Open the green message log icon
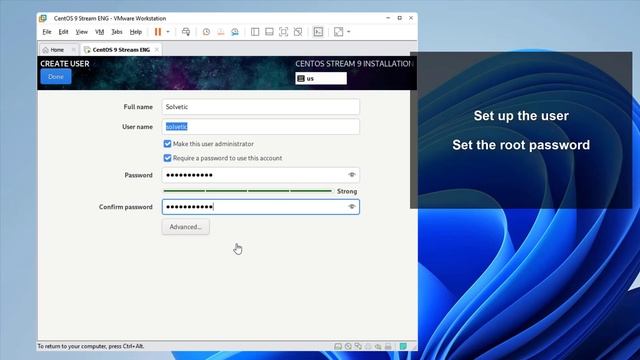Viewport: 640px width, 360px height. click(403, 347)
